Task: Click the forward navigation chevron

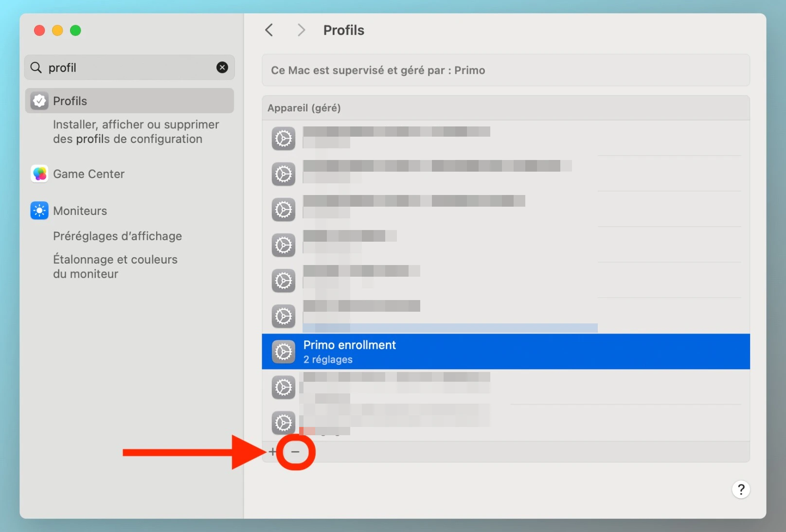Action: pyautogui.click(x=301, y=30)
